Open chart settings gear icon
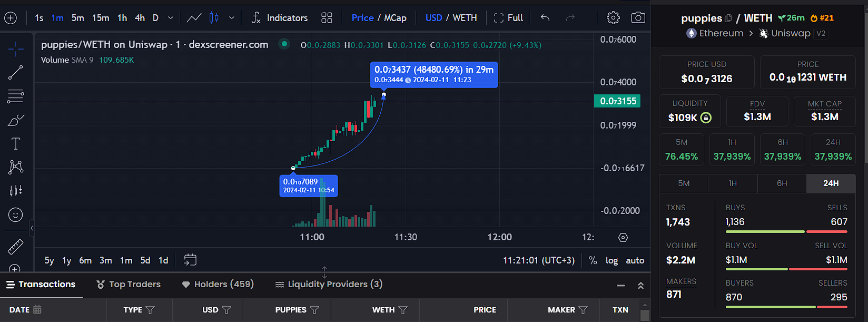The height and width of the screenshot is (322, 868). (613, 18)
